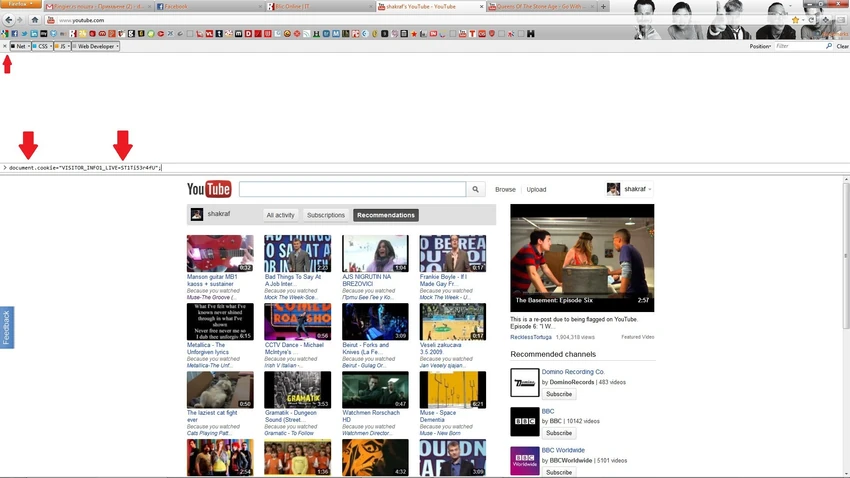Open a new tab with plus icon
This screenshot has width=850, height=478.
coord(603,7)
